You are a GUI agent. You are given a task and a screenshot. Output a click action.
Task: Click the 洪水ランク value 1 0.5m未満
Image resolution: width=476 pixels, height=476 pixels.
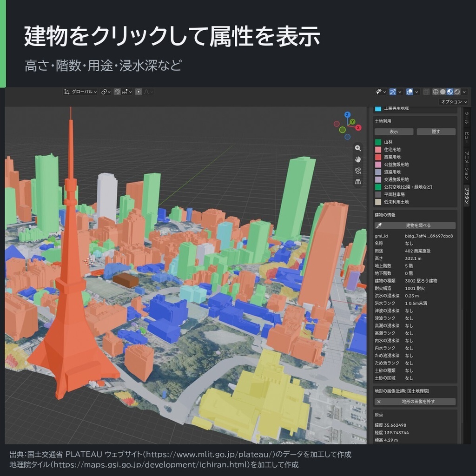pyautogui.click(x=416, y=303)
